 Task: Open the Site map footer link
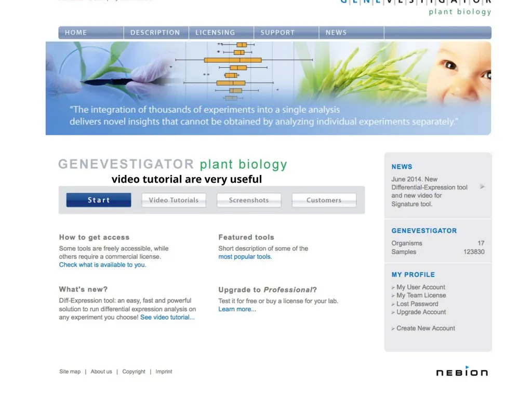pos(70,372)
